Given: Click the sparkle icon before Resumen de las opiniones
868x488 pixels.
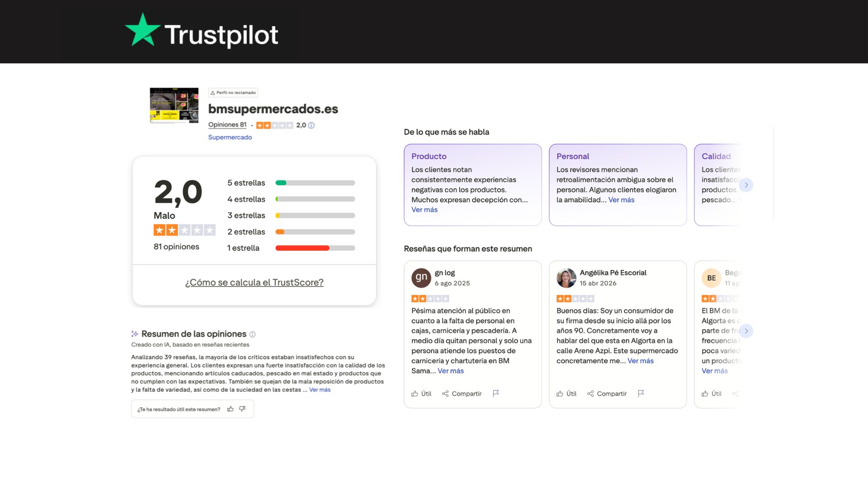Looking at the screenshot, I should (135, 334).
